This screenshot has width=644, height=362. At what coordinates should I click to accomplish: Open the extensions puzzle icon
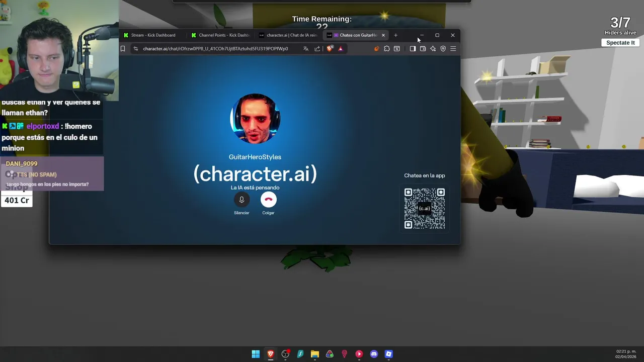(x=387, y=49)
